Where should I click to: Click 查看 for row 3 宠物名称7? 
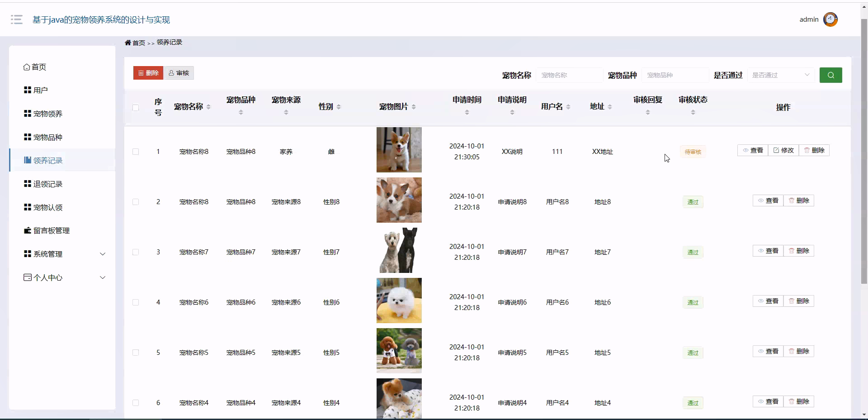(x=768, y=251)
